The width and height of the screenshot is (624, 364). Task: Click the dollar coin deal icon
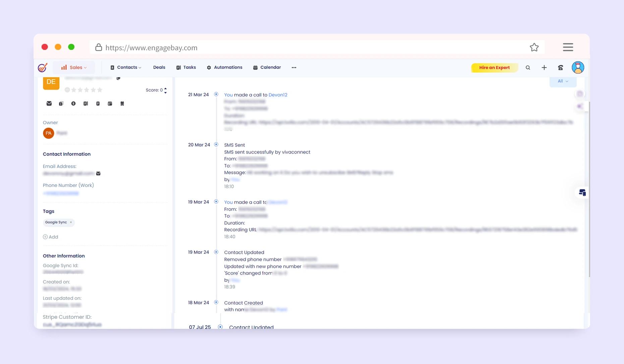[x=73, y=103]
